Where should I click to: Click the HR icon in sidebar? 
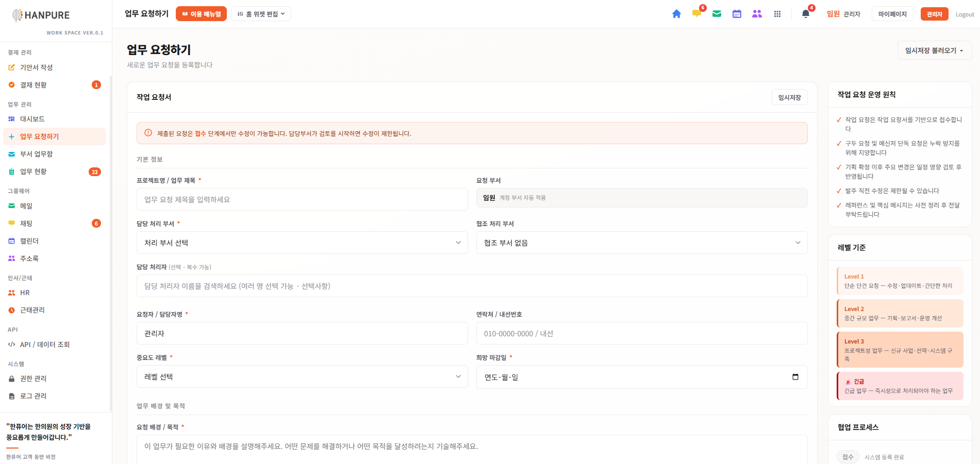point(11,293)
